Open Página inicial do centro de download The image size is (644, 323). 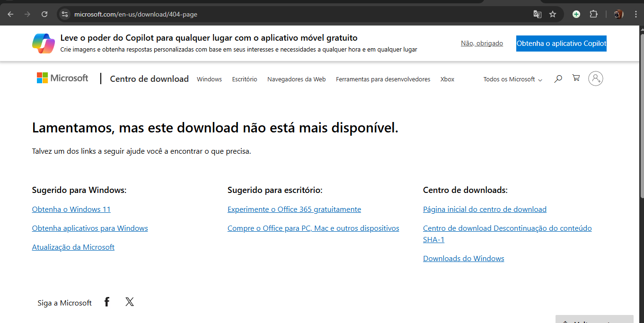pyautogui.click(x=485, y=209)
